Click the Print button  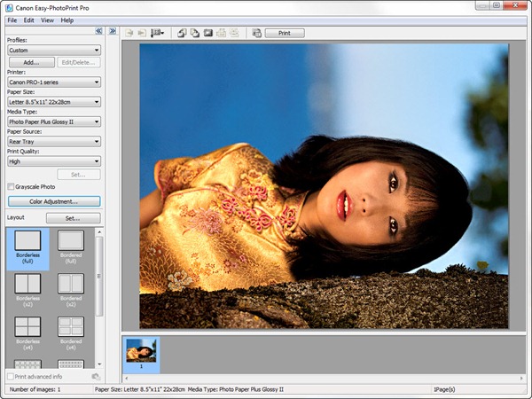click(284, 33)
